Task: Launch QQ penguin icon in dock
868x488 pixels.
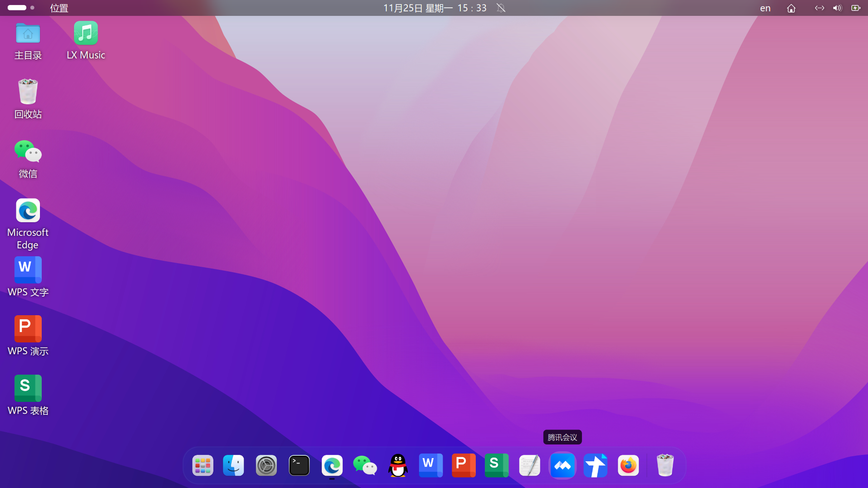Action: (398, 465)
